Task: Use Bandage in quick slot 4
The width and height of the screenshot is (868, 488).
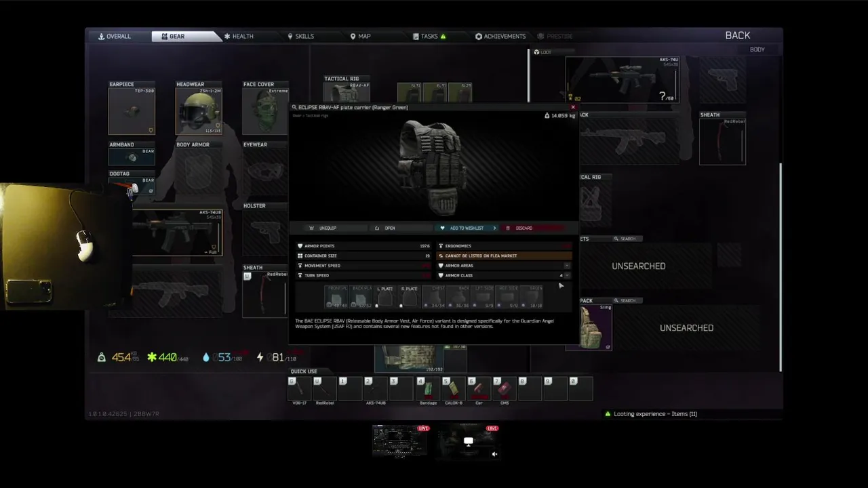Action: point(428,388)
